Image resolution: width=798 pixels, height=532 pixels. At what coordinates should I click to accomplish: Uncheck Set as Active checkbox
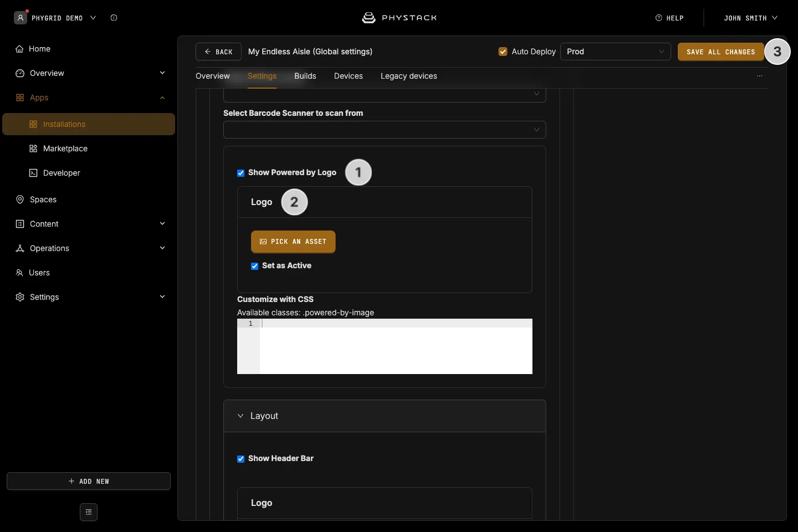255,266
